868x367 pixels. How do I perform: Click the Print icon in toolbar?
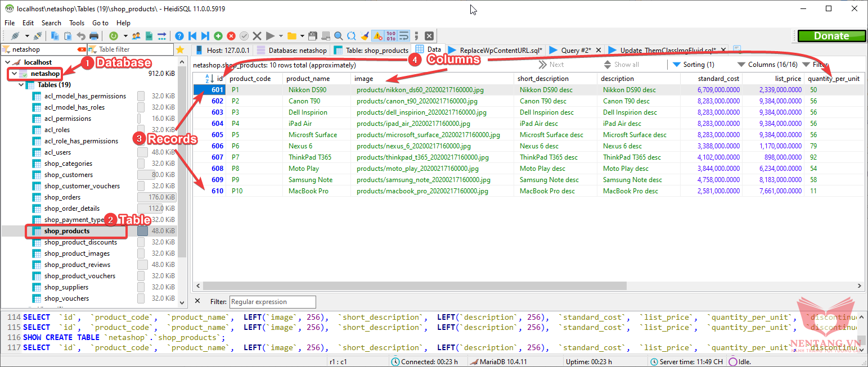[x=93, y=36]
